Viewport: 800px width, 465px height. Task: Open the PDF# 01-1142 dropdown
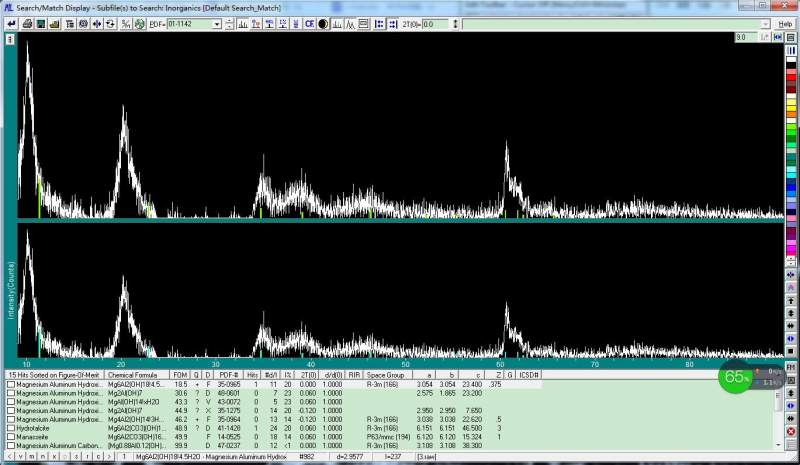coord(219,23)
